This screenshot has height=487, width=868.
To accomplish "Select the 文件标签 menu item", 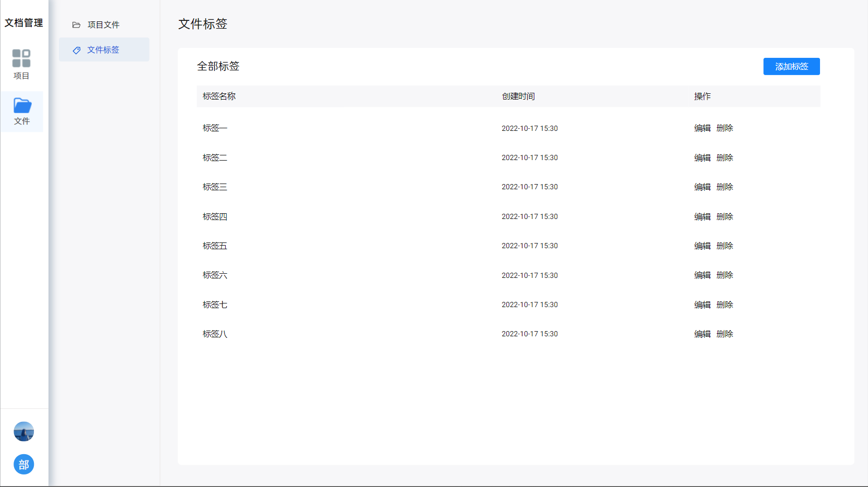I will coord(103,50).
